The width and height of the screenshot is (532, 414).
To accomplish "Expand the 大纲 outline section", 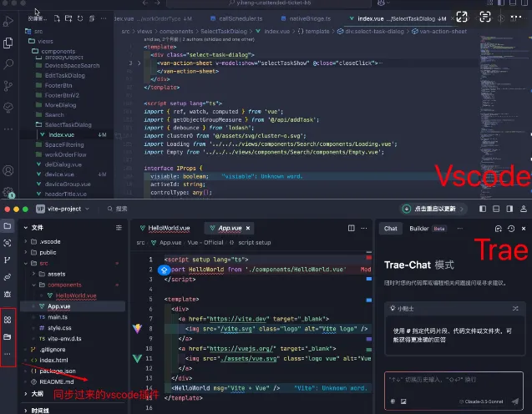I will [x=25, y=394].
